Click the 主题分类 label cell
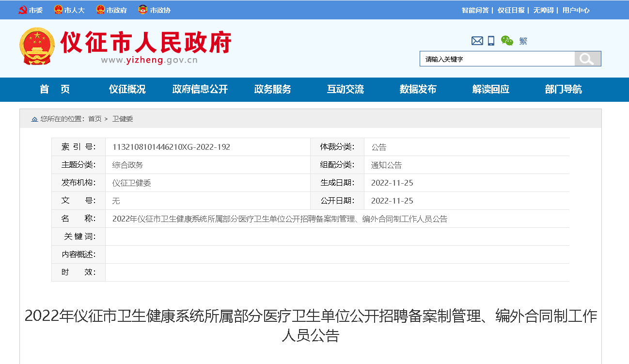 (x=79, y=165)
